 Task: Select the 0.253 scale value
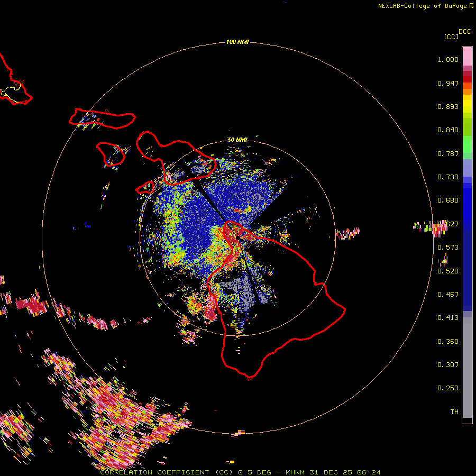(448, 388)
